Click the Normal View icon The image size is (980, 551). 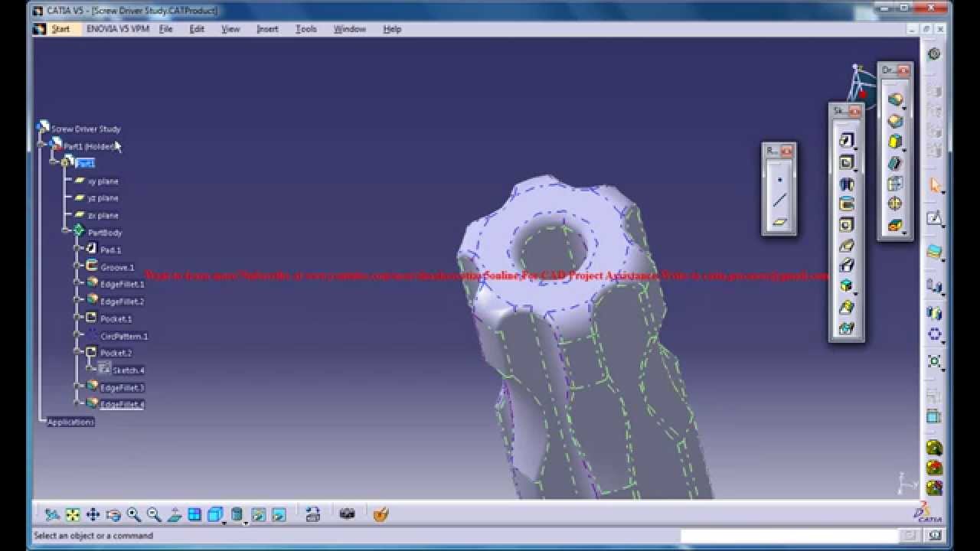175,515
